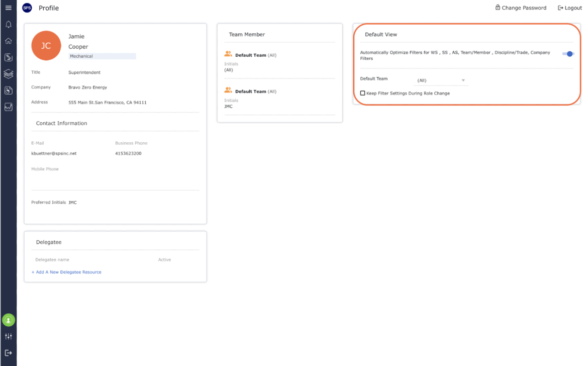Click the Active column header

[x=165, y=259]
